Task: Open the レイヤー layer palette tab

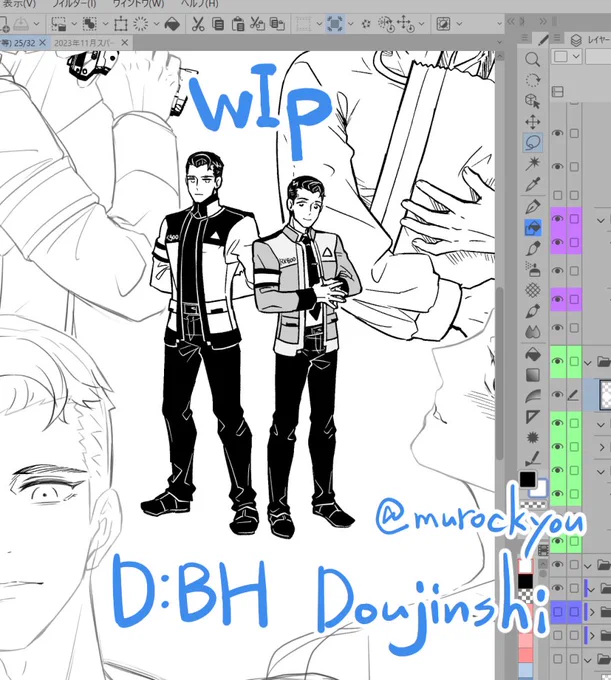Action: [592, 40]
